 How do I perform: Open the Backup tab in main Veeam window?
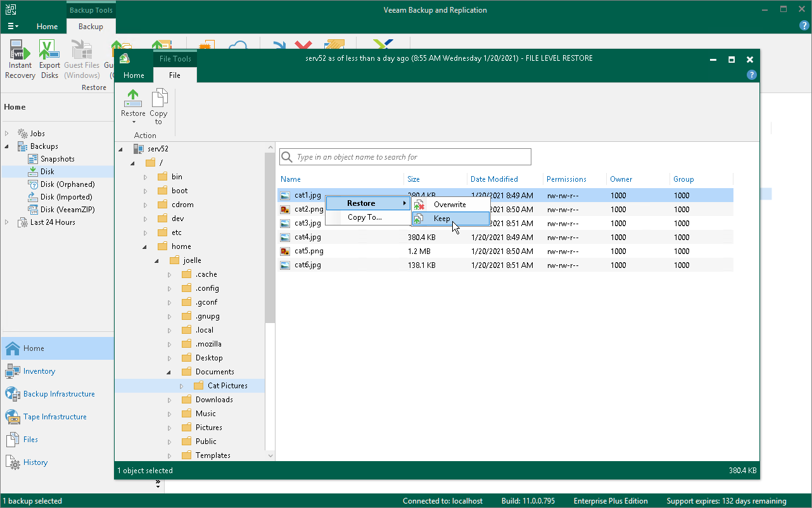(x=91, y=27)
